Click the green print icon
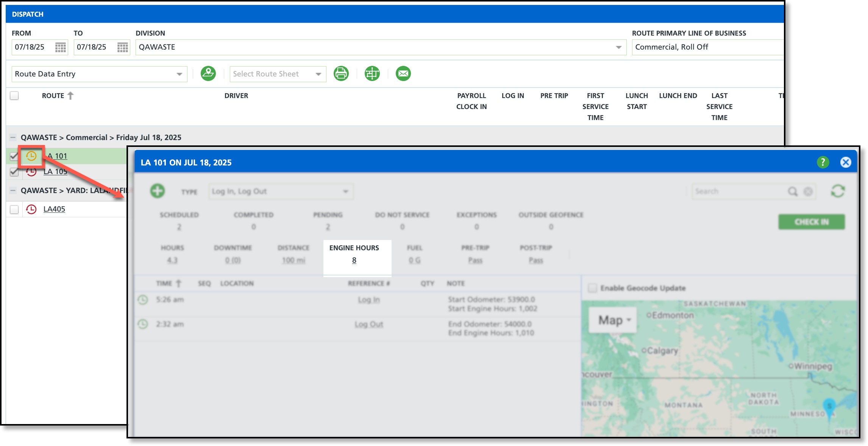This screenshot has width=868, height=446. (x=341, y=73)
